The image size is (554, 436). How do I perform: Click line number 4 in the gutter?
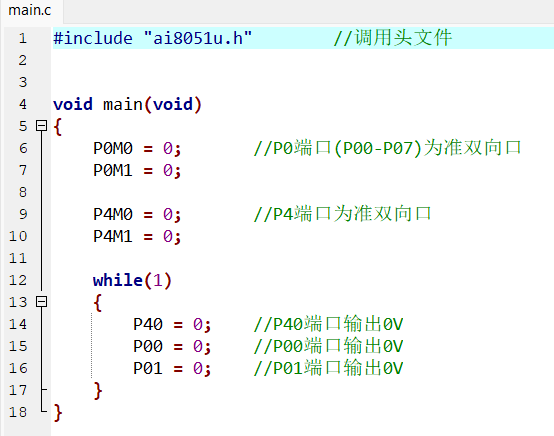click(23, 104)
